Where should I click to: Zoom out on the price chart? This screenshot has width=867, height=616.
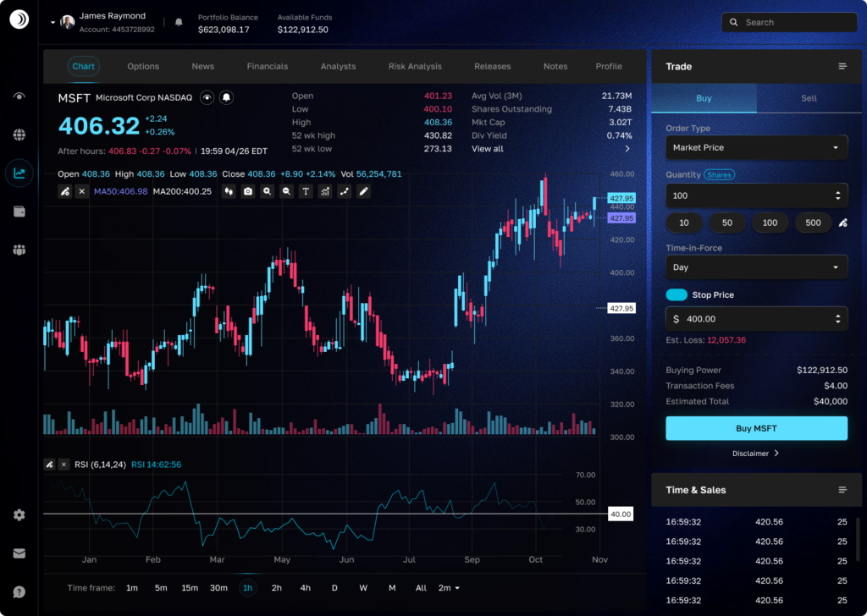click(287, 192)
